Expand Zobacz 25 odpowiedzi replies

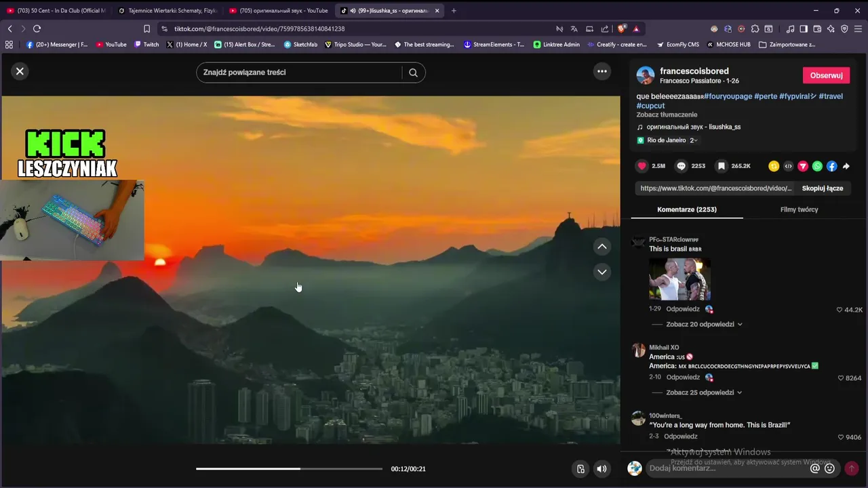point(704,392)
